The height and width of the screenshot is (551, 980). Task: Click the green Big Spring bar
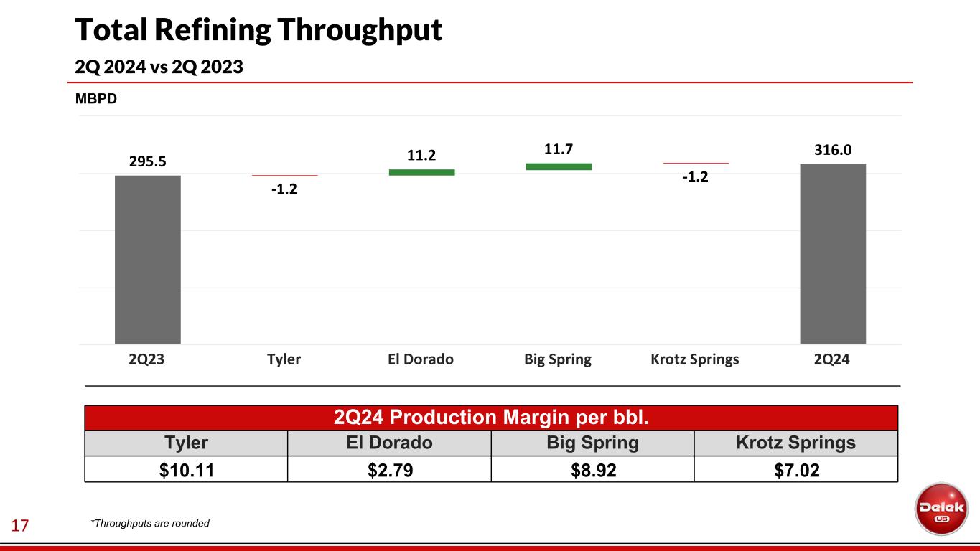click(x=559, y=166)
